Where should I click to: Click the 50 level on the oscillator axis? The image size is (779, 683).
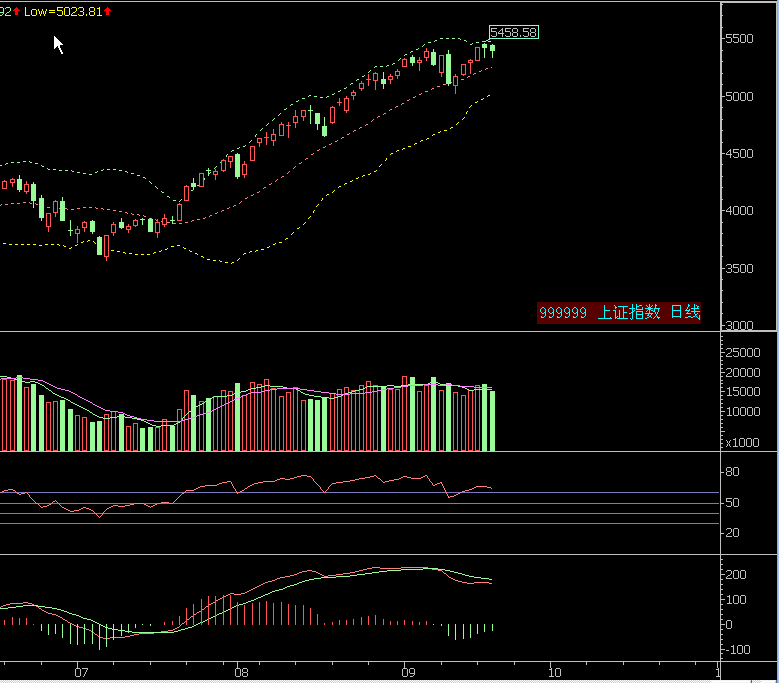pyautogui.click(x=732, y=503)
